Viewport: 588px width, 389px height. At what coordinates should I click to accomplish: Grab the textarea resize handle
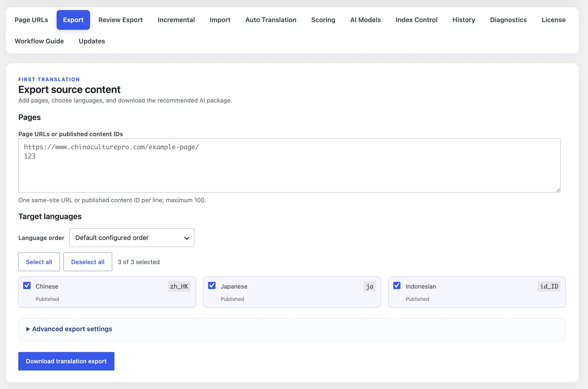[558, 190]
